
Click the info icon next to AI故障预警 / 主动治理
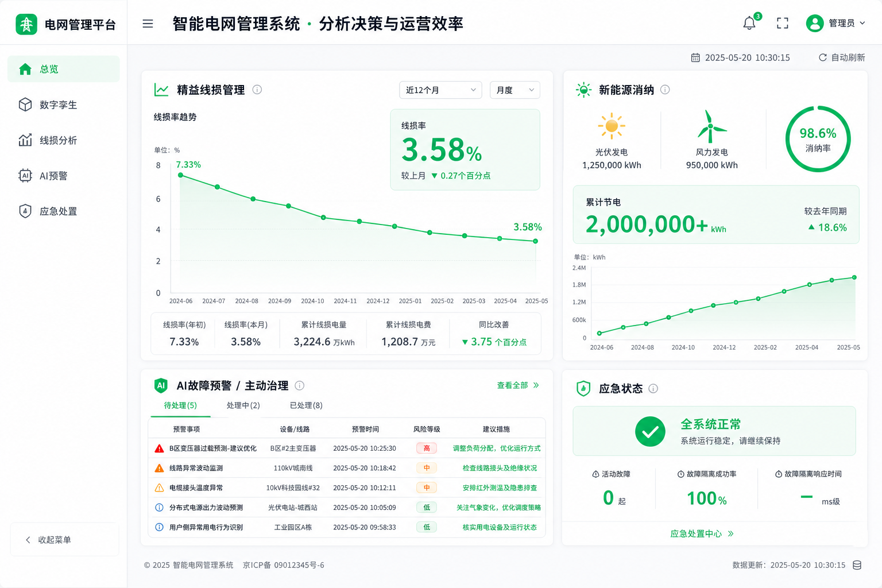click(x=299, y=385)
